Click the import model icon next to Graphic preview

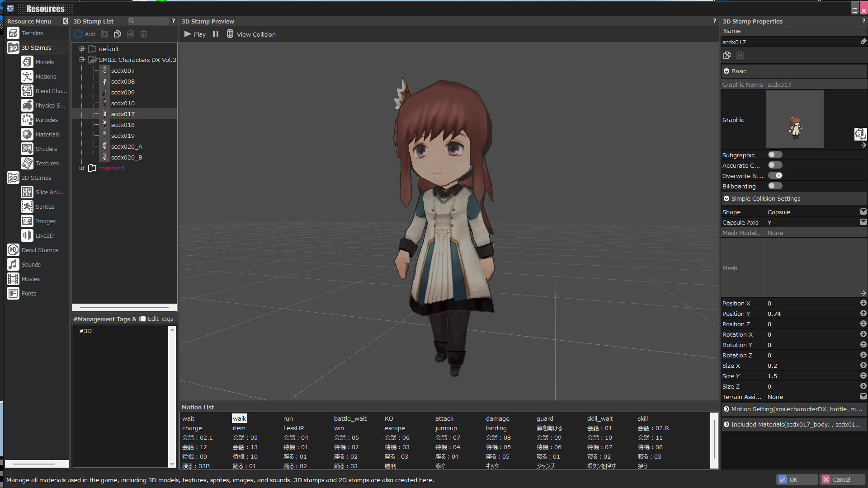pos(860,134)
